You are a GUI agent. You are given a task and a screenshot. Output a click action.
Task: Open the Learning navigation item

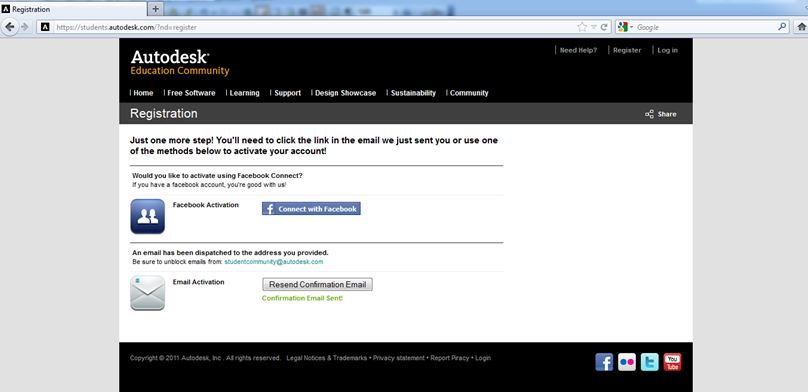(x=244, y=93)
